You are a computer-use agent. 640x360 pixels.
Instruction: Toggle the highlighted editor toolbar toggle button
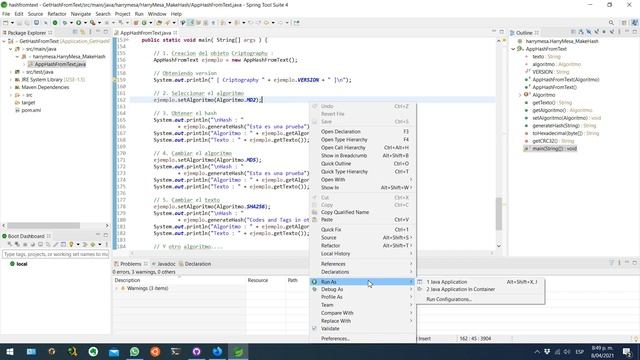(190, 23)
